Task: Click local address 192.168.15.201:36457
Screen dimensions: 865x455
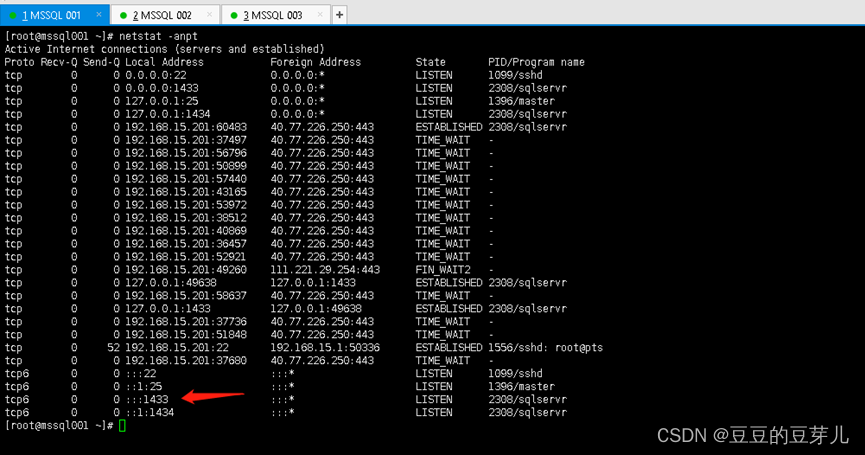Action: (x=186, y=244)
